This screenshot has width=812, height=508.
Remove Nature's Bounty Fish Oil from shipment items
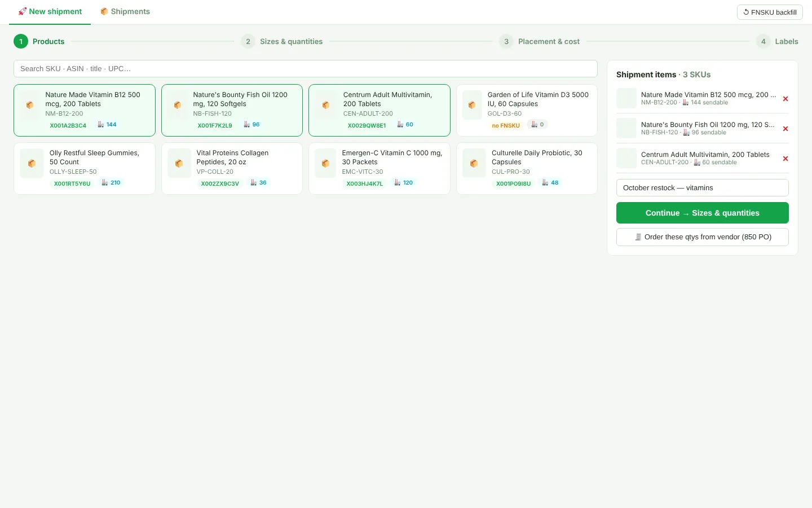(785, 129)
